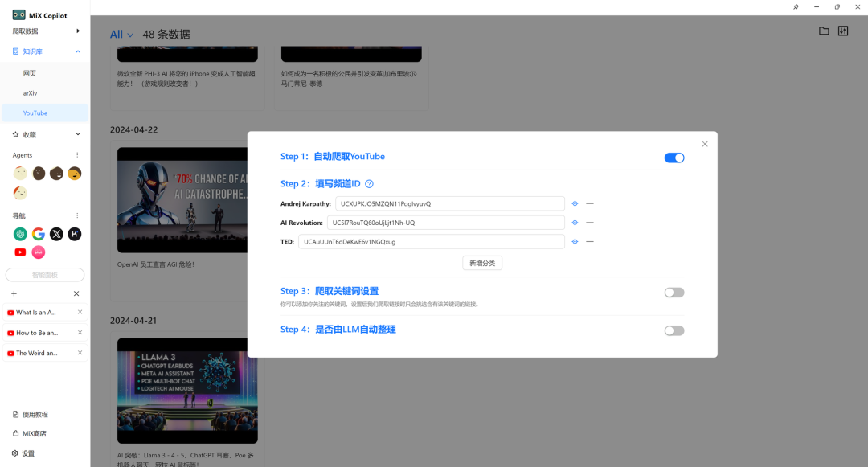
Task: Open X (Twitter) navigation shortcut
Action: click(56, 234)
